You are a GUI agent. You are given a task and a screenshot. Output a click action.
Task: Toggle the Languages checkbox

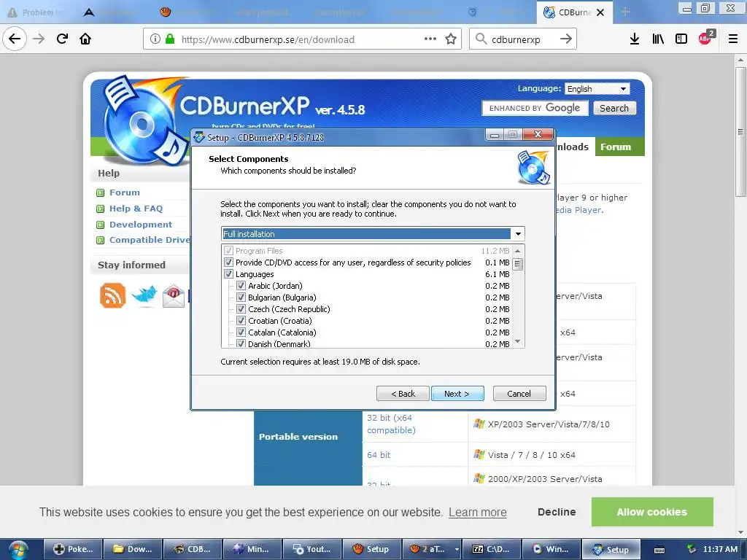[228, 274]
